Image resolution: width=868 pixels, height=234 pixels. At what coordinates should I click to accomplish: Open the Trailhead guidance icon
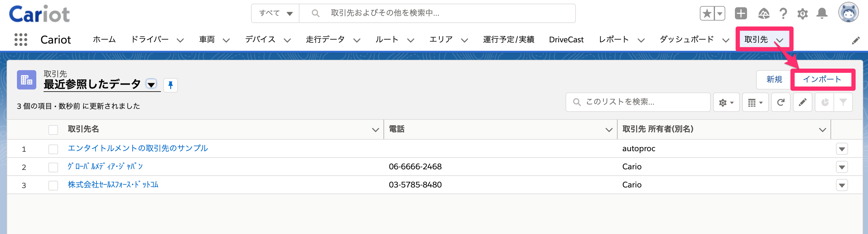click(x=764, y=14)
